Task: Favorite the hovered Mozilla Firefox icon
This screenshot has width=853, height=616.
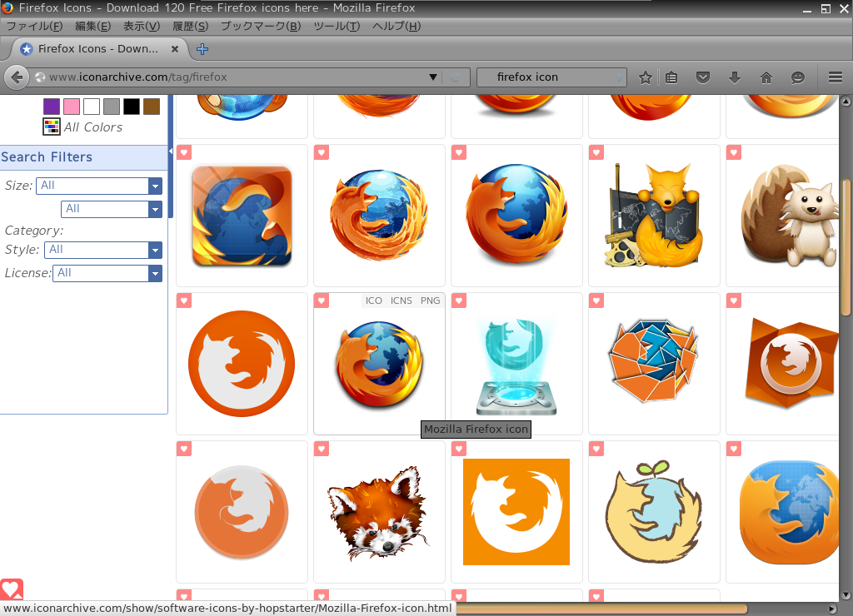Action: 322,301
